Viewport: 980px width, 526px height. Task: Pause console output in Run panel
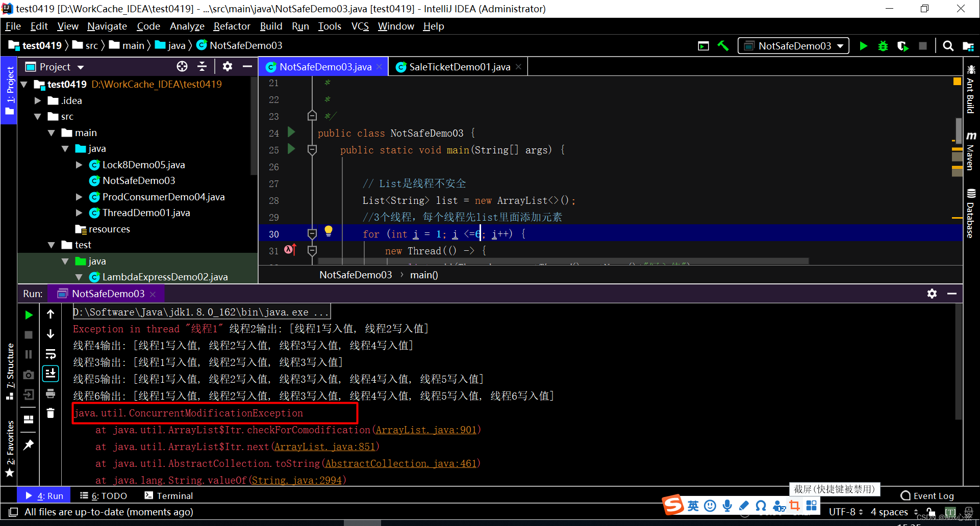point(29,354)
